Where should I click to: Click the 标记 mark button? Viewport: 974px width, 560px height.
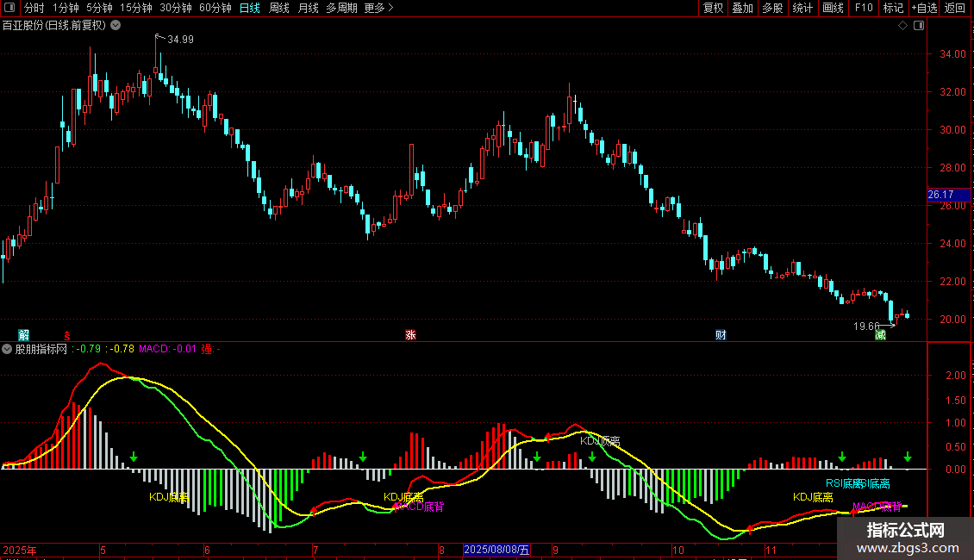[x=893, y=8]
